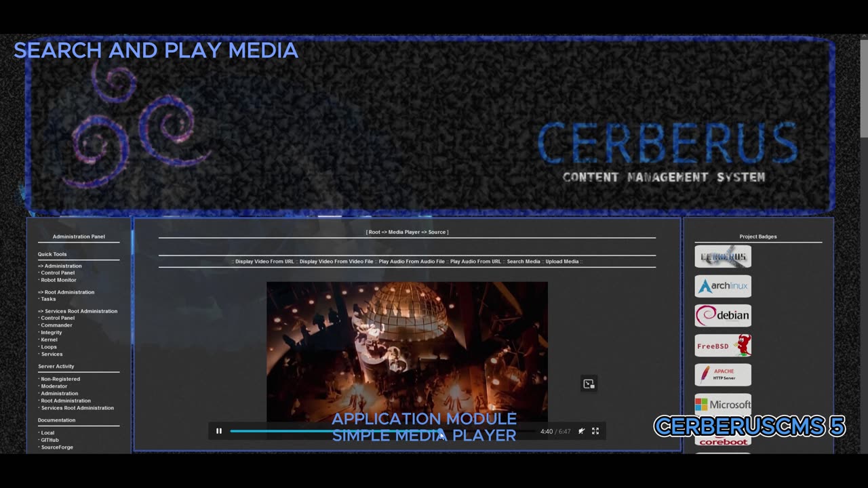Open the Kernel link
The width and height of the screenshot is (868, 488).
point(49,340)
